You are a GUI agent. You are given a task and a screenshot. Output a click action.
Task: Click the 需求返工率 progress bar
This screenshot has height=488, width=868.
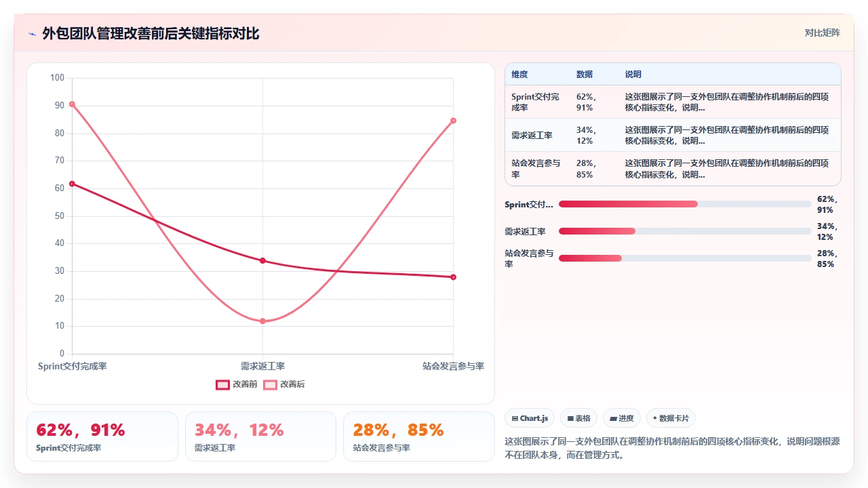point(685,231)
